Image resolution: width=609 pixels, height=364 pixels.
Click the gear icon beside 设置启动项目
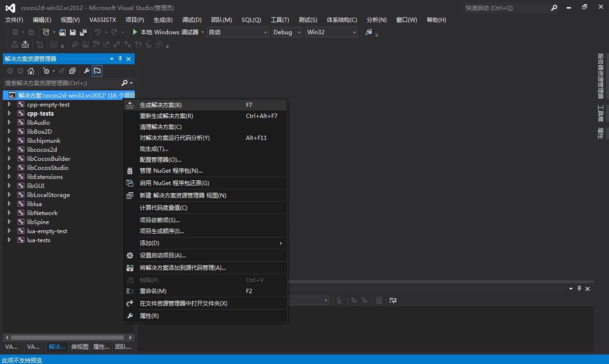pyautogui.click(x=130, y=256)
